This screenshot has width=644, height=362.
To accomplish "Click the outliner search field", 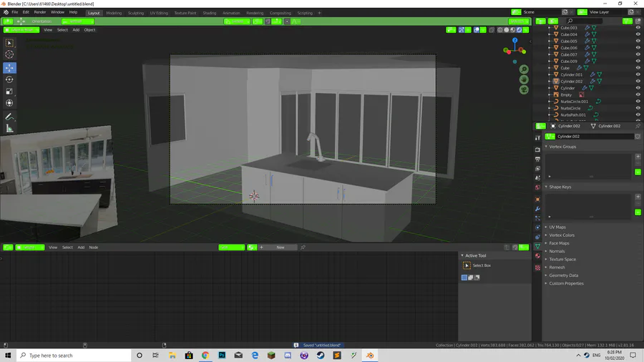I will (585, 21).
